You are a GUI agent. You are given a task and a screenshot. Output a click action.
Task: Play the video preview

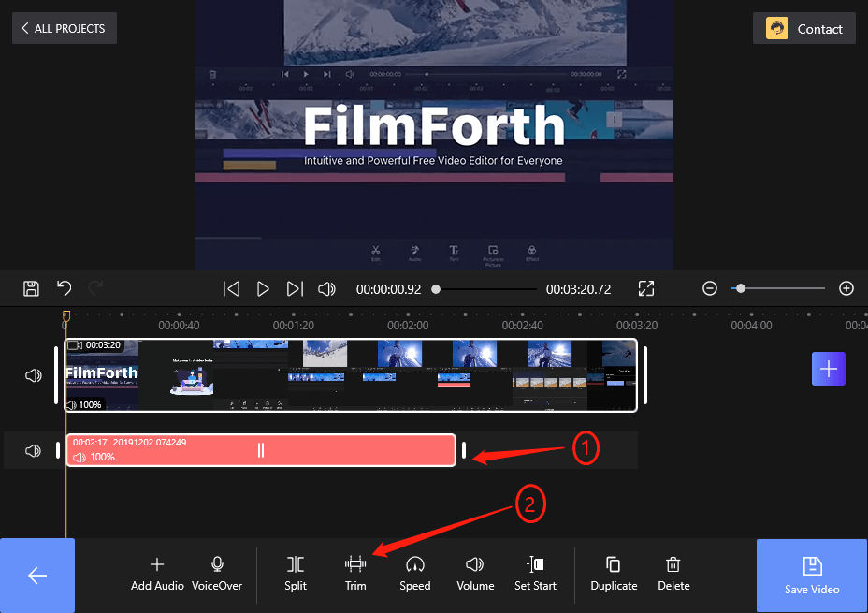pyautogui.click(x=263, y=288)
